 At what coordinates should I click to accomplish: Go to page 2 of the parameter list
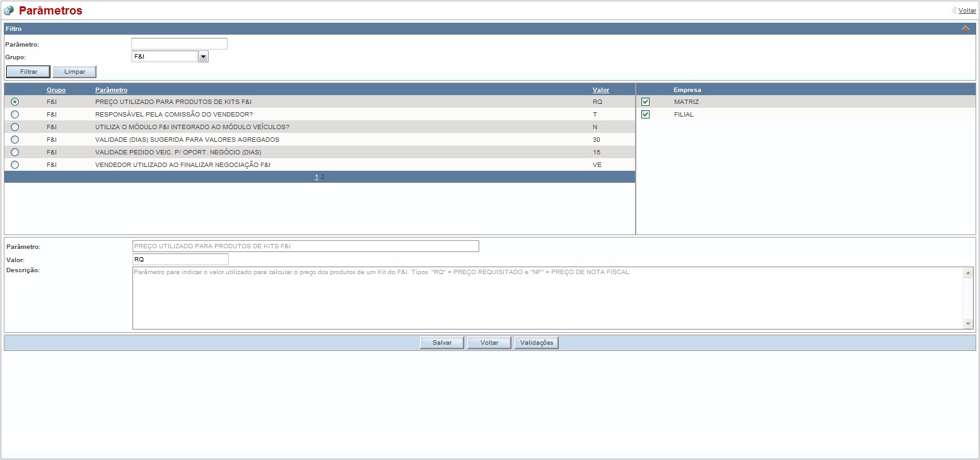pyautogui.click(x=323, y=177)
